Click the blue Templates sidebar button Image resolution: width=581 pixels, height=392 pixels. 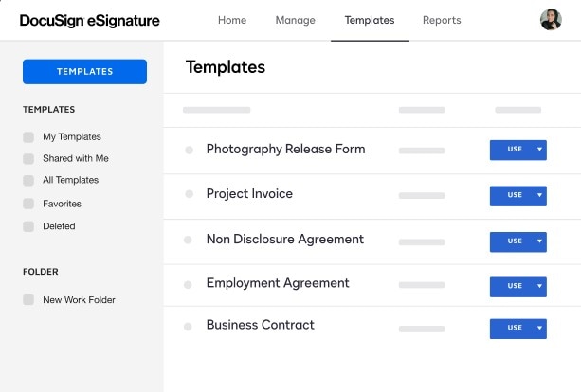pos(84,71)
